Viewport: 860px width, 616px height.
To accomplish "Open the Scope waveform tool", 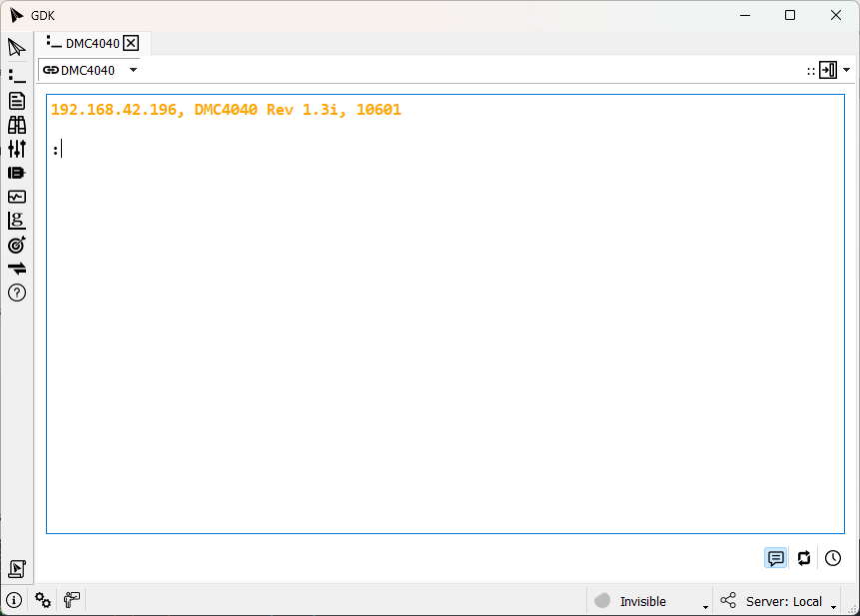I will tap(17, 197).
